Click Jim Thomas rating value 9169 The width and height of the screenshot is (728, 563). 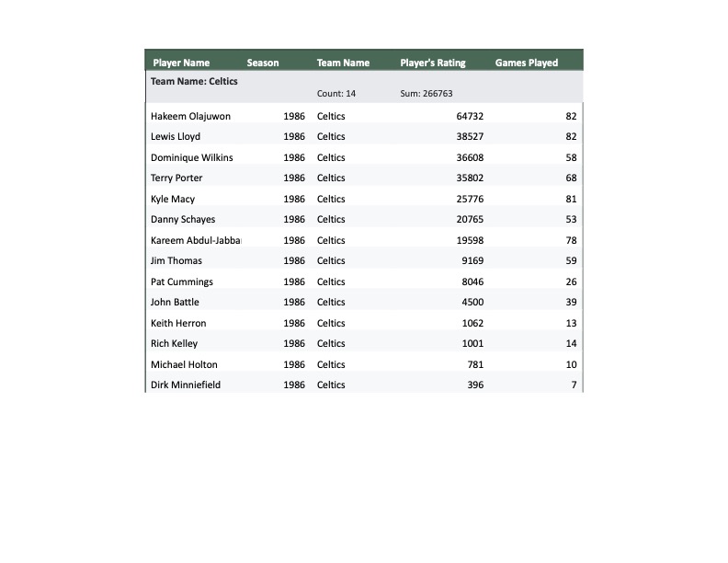(x=472, y=260)
